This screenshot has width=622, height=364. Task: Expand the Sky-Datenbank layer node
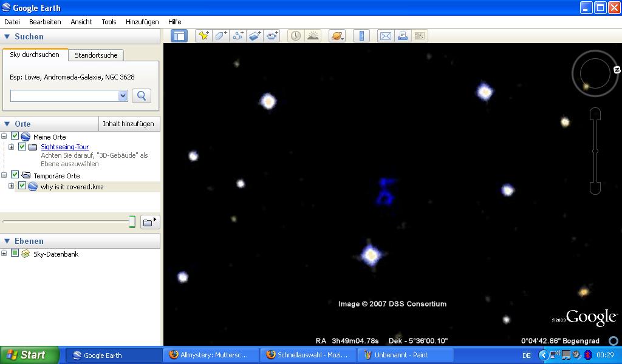pos(4,254)
